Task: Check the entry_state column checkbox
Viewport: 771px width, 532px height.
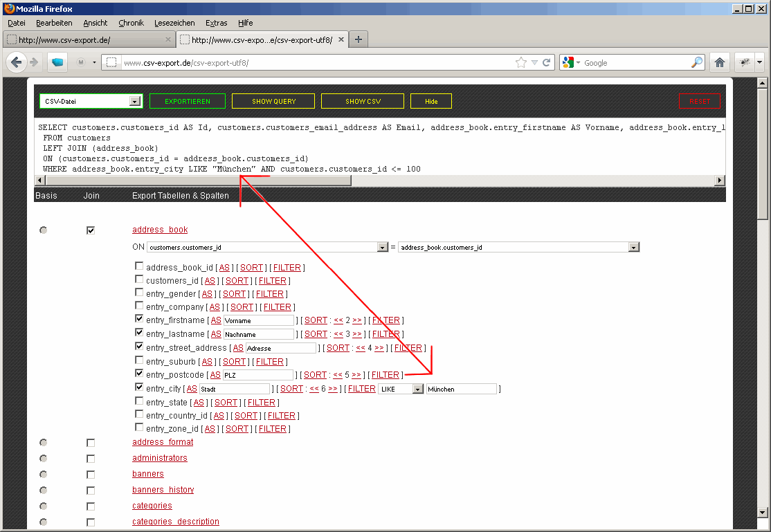Action: click(x=139, y=401)
